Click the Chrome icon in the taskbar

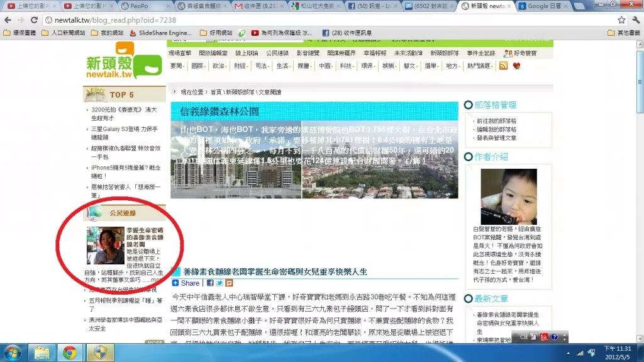(x=70, y=353)
